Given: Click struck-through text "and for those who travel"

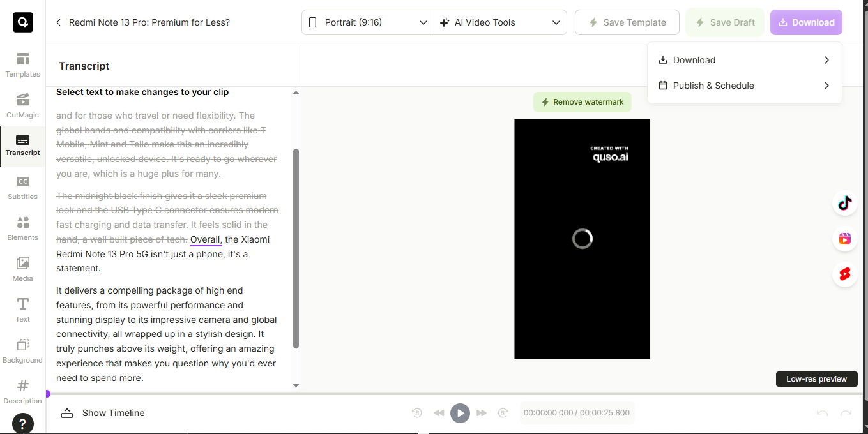Looking at the screenshot, I should (x=107, y=116).
